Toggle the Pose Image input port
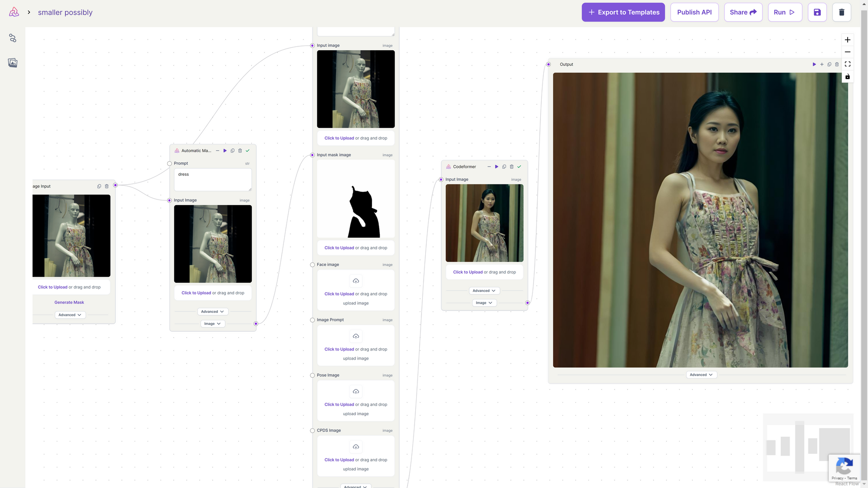 (x=312, y=375)
